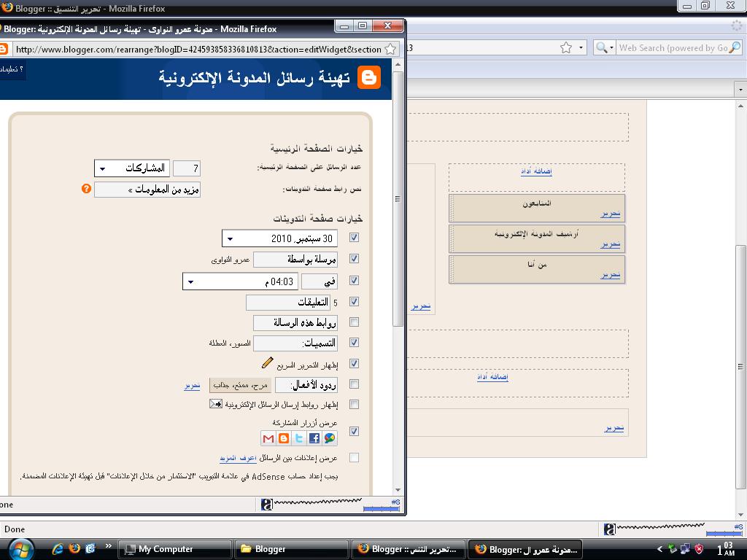This screenshot has height=560, width=747.
Task: Switch to Blogger folder taskbar button
Action: (x=292, y=549)
